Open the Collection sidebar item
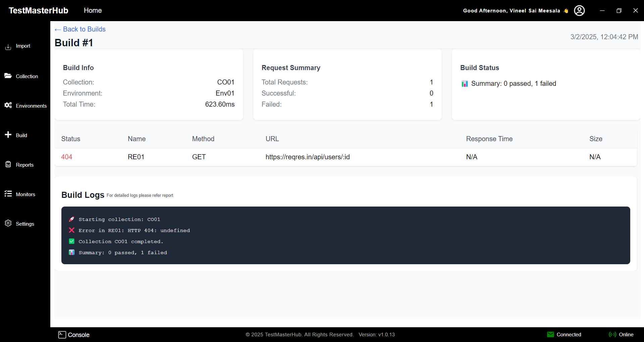 coord(27,76)
